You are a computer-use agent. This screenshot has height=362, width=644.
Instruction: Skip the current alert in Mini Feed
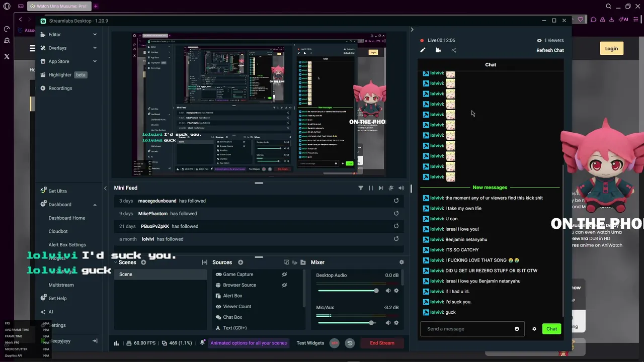(x=381, y=188)
